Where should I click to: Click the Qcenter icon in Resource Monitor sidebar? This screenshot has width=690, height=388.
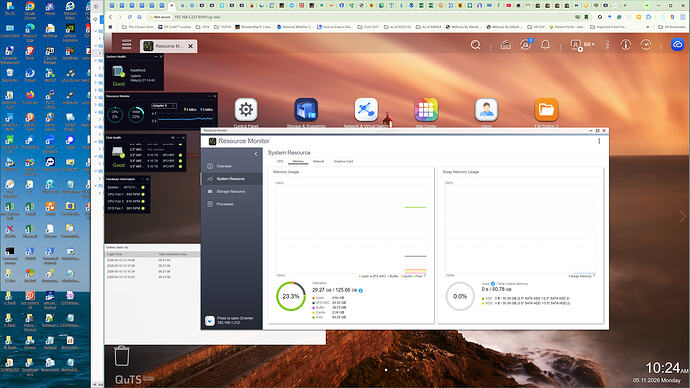coord(210,321)
